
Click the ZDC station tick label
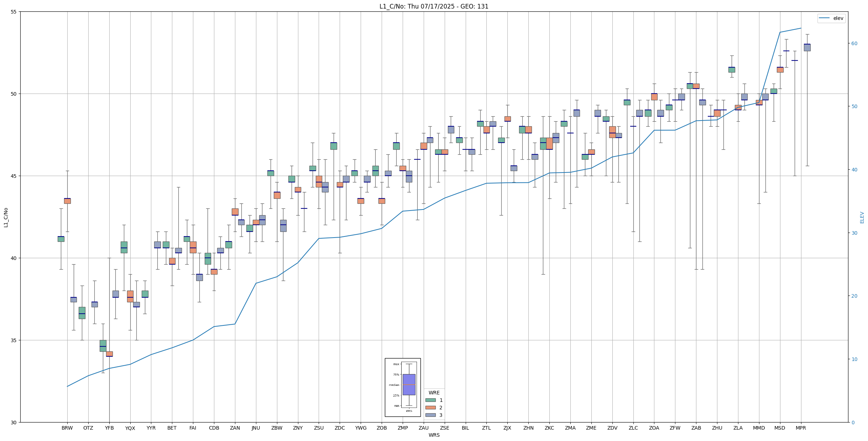[340, 428]
